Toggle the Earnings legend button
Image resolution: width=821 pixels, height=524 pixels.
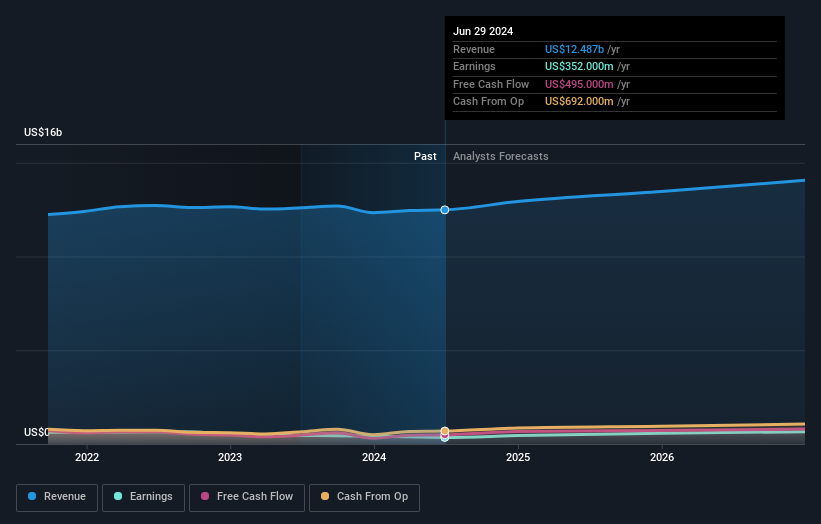click(x=143, y=497)
